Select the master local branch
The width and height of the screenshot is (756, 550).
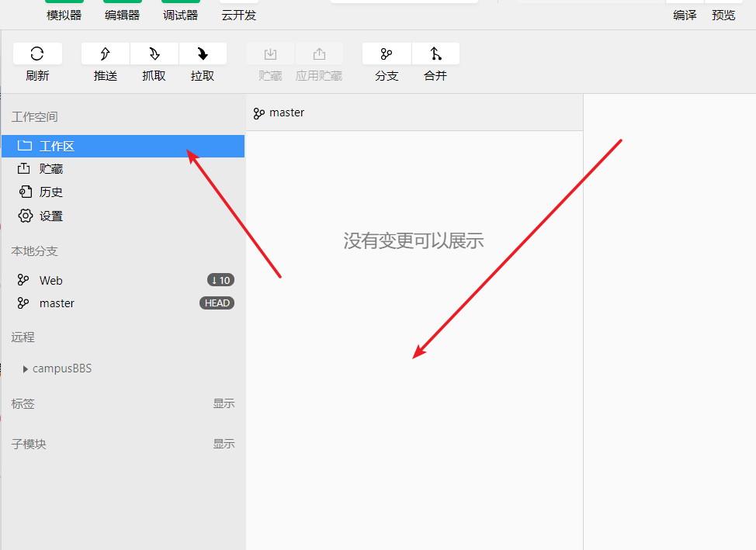tap(123, 303)
